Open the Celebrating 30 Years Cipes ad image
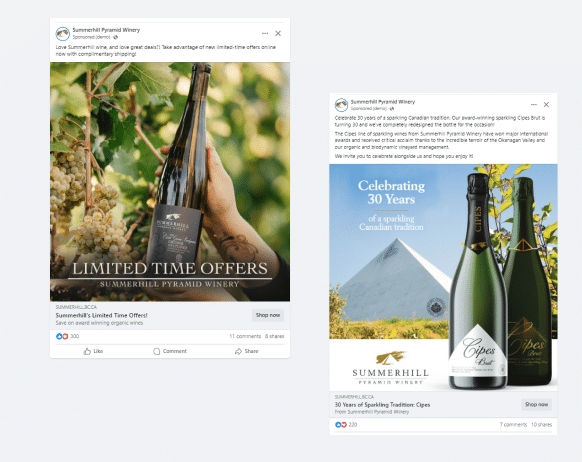The image size is (582, 462). [x=443, y=278]
